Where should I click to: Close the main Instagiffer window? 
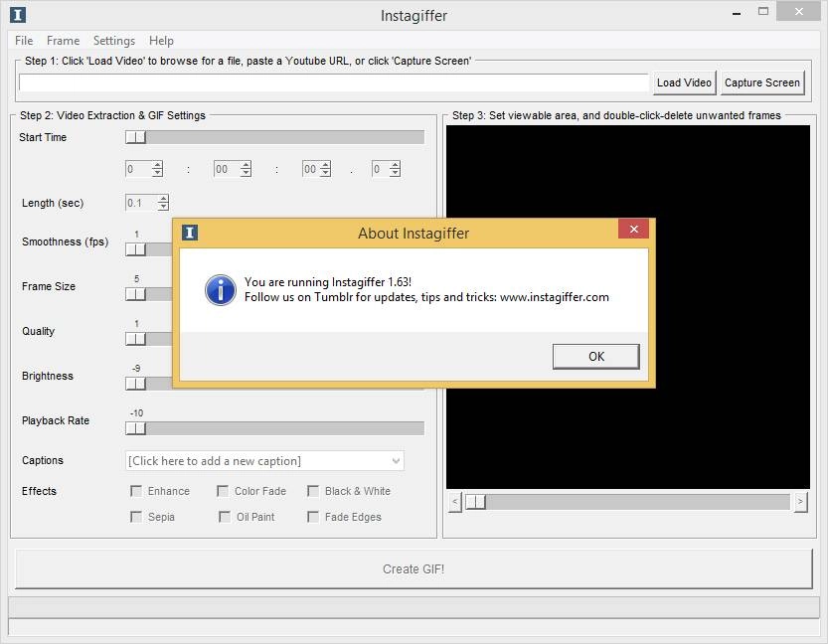point(798,12)
